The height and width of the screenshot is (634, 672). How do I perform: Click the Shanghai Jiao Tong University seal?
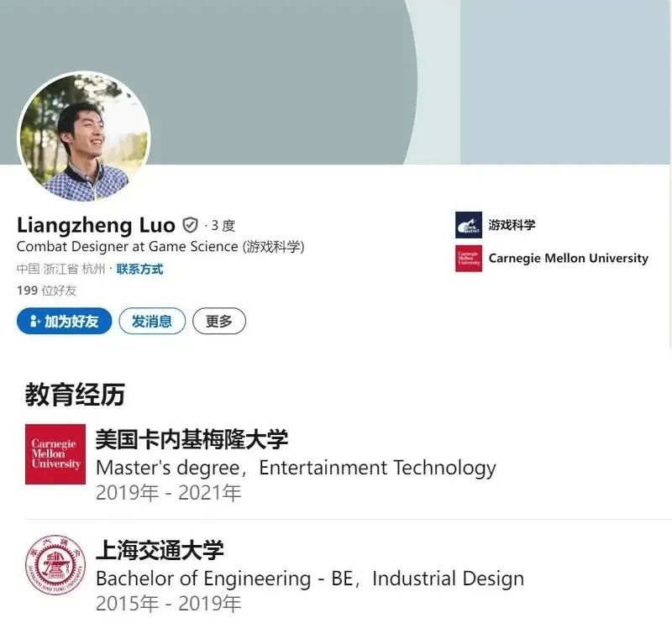pos(55,565)
